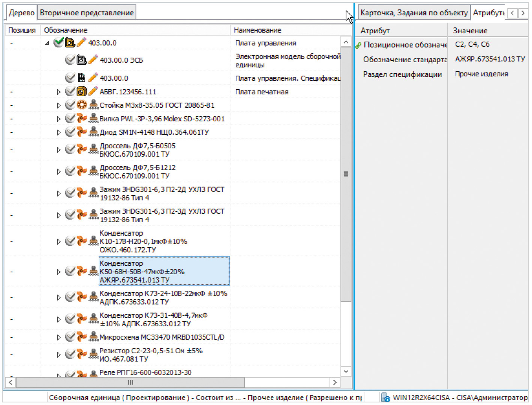This screenshot has width=532, height=405.
Task: Collapse the root node 403.00.0
Action: click(47, 43)
